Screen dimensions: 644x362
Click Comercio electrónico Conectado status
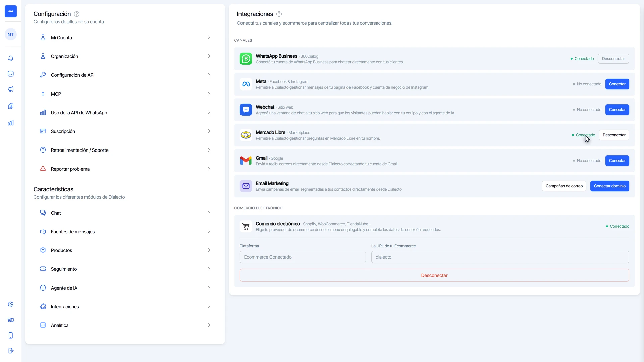click(618, 226)
